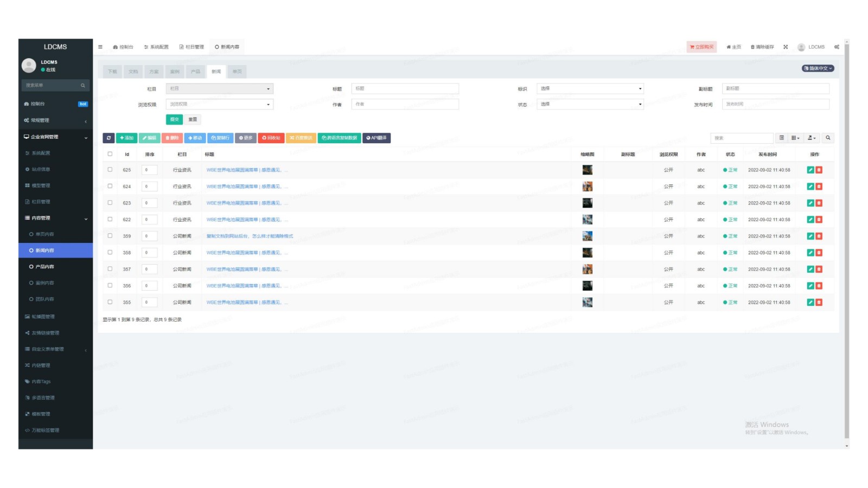Switch to the 方案 tab
Screen dimensions: 868x488
(154, 72)
